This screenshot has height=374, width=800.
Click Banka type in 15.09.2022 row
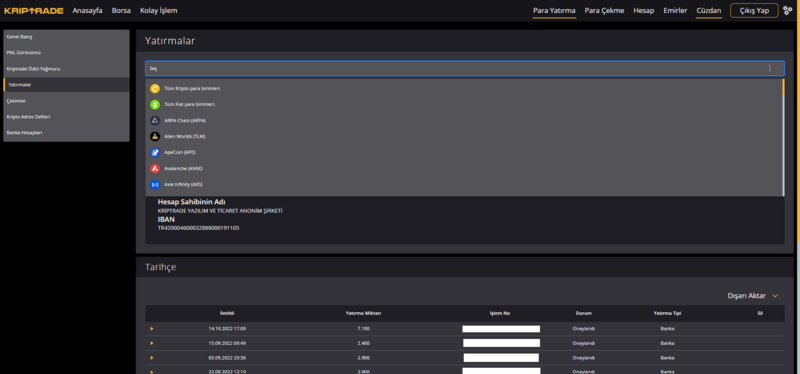pyautogui.click(x=667, y=343)
